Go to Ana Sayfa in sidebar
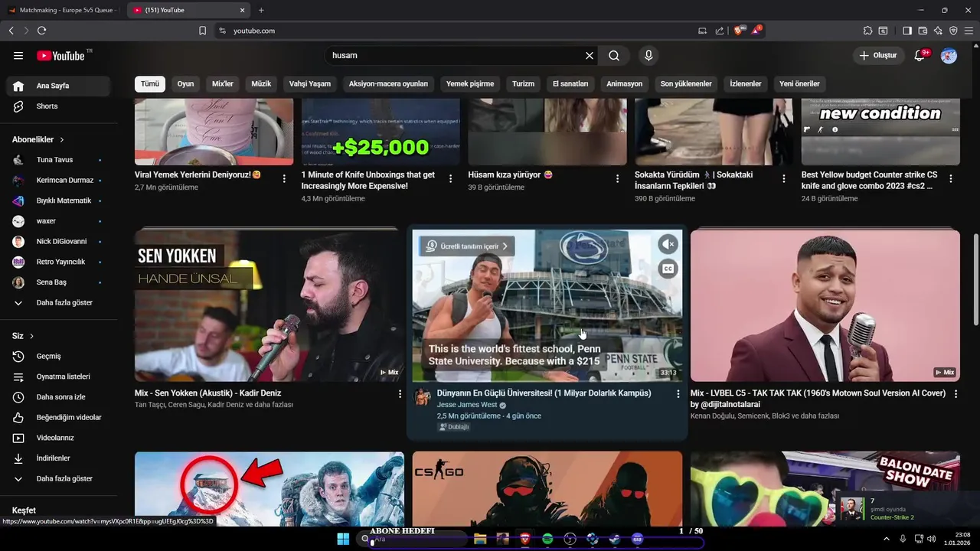 [x=59, y=86]
